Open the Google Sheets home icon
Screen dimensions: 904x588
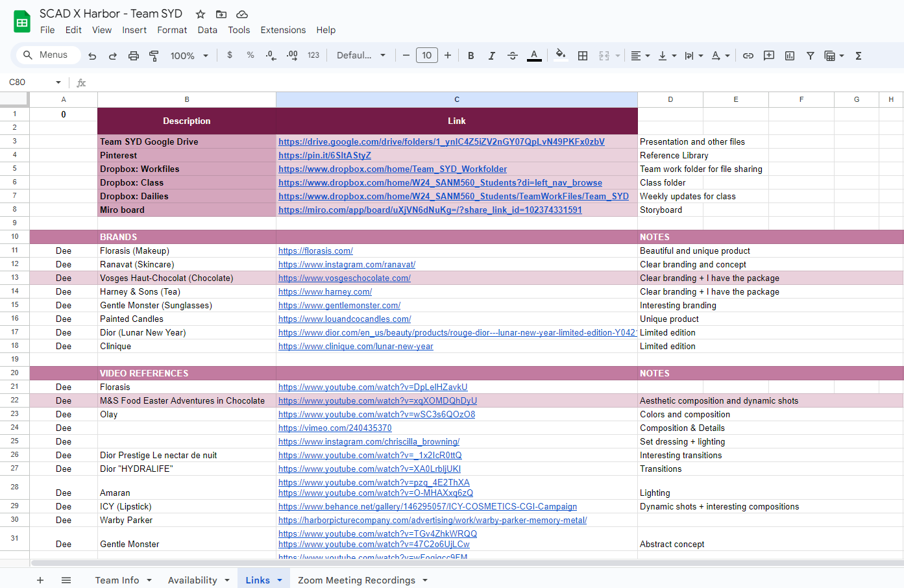point(22,22)
